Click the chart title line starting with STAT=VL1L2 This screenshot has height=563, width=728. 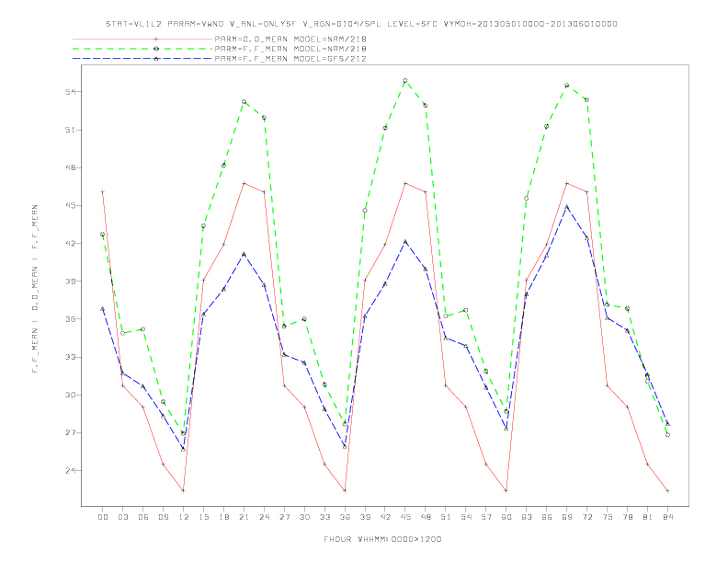click(x=361, y=24)
